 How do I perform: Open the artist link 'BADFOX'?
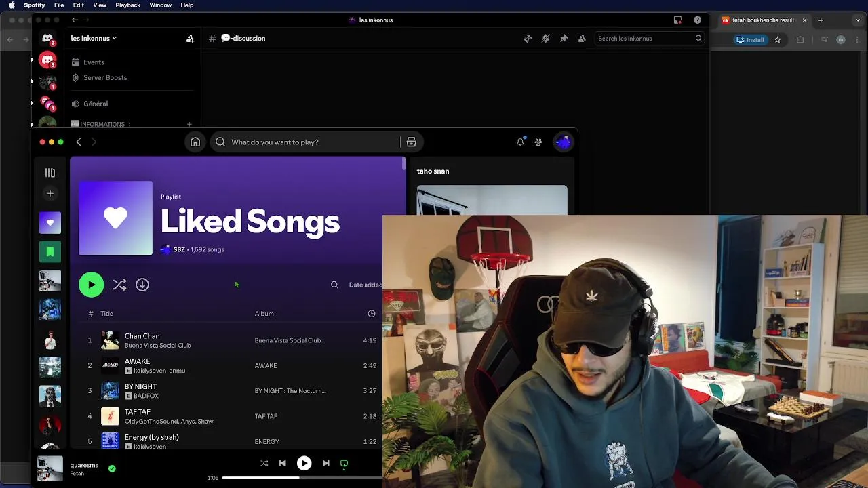click(x=146, y=396)
